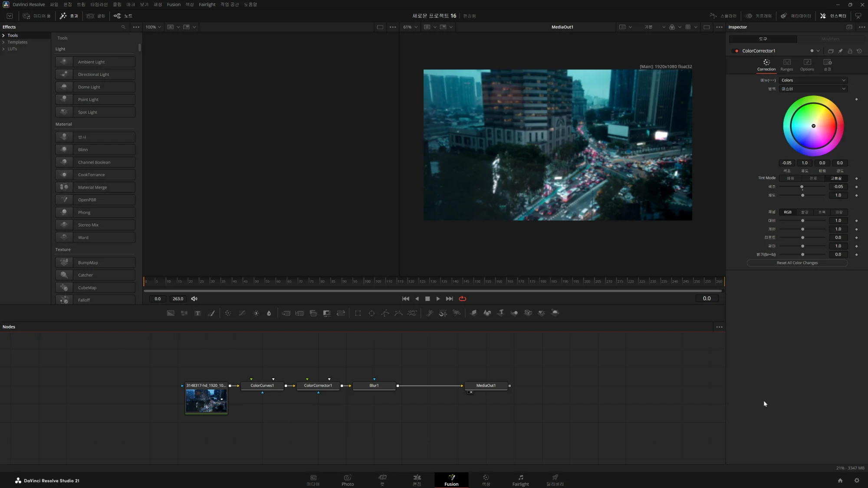The height and width of the screenshot is (488, 868).
Task: Go to the Photo page
Action: point(348,480)
